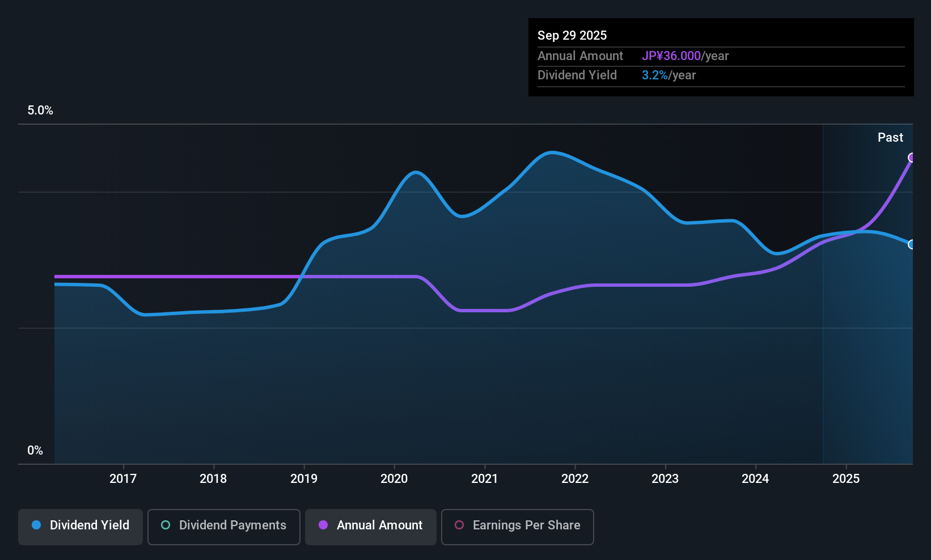
Task: Click the 2023 x-axis label
Action: coord(665,479)
